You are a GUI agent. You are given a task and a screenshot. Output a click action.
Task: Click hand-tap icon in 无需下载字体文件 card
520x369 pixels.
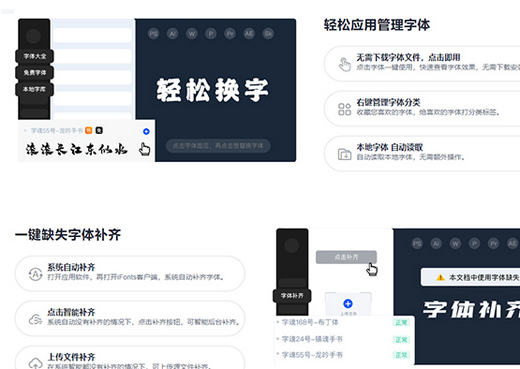click(x=345, y=64)
